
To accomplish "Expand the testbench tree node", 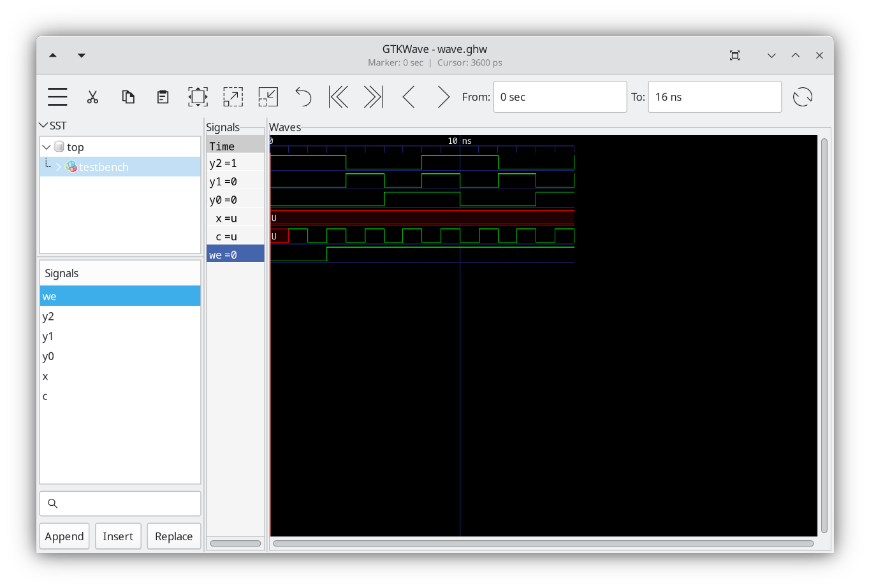I will click(58, 167).
